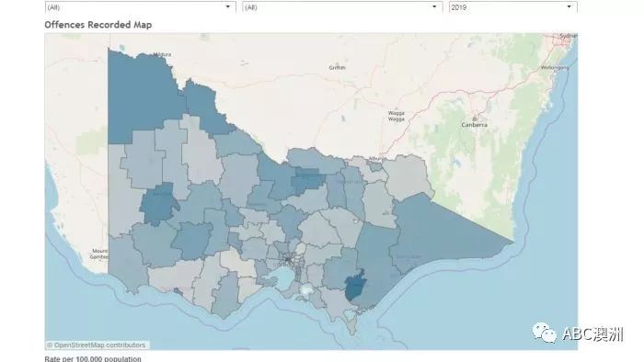The height and width of the screenshot is (362, 644).
Task: Click the 2019 year field text
Action: click(458, 7)
